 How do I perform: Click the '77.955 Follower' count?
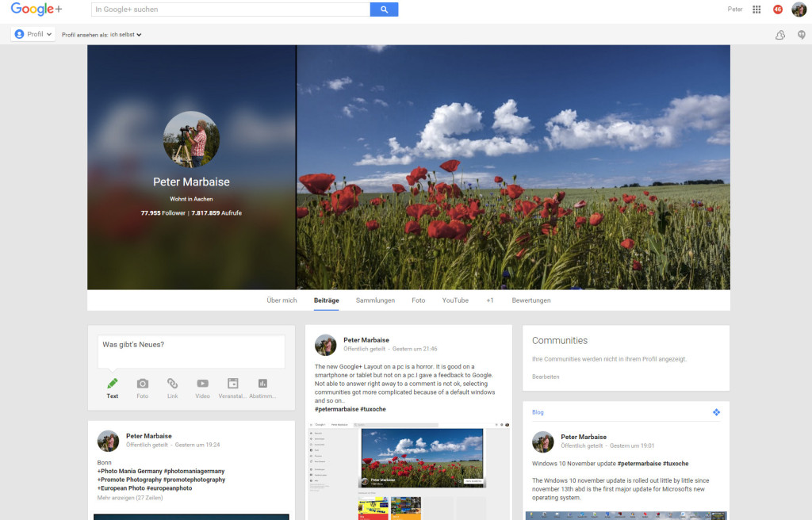pos(163,213)
